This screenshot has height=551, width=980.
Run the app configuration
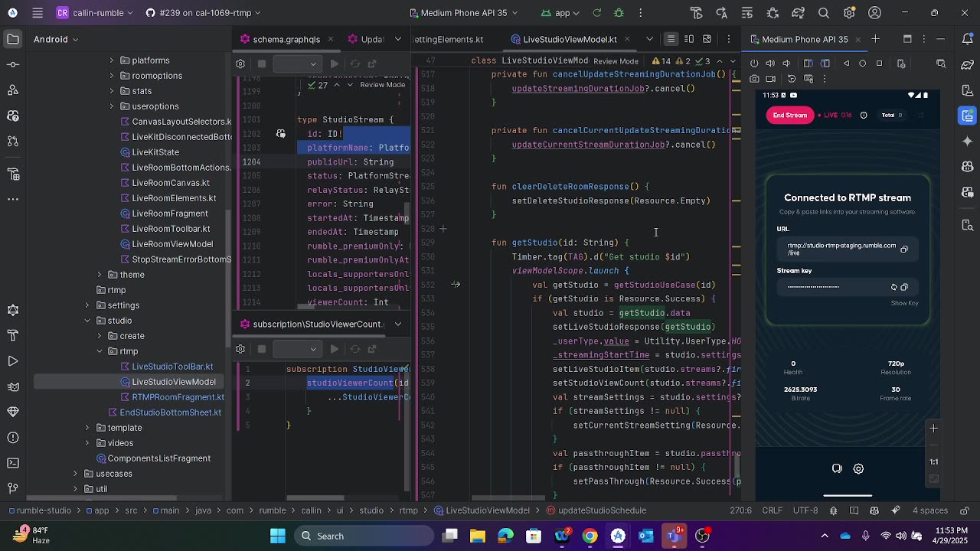pyautogui.click(x=597, y=13)
